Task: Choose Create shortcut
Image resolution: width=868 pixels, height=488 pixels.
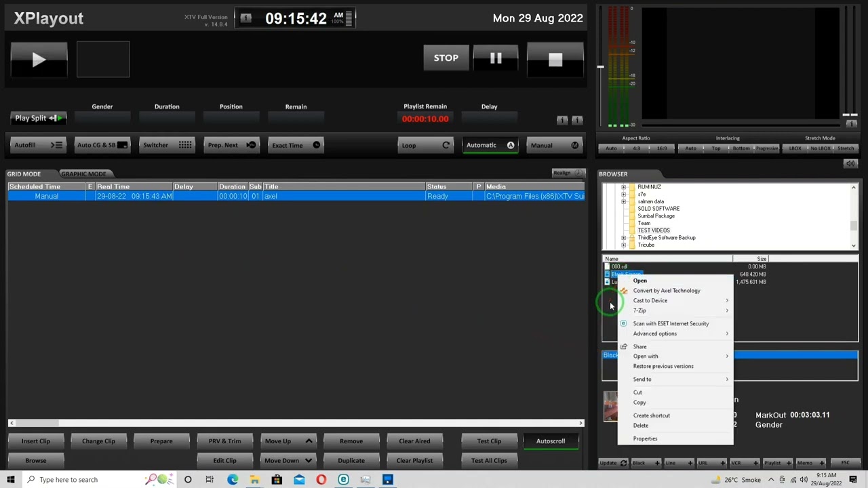Action: pos(675,415)
